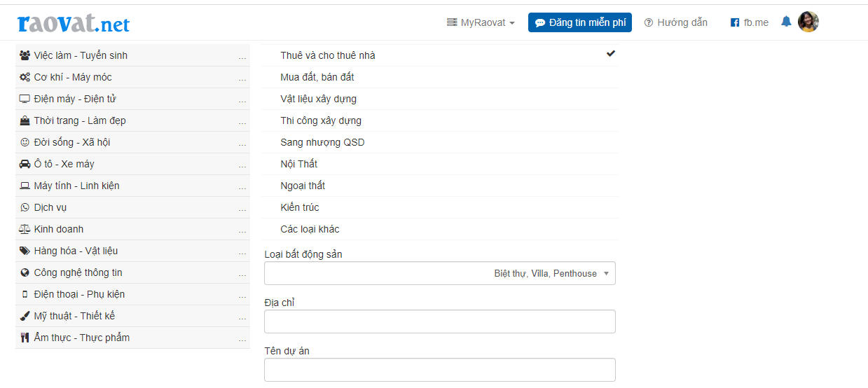The height and width of the screenshot is (388, 868).
Task: Click the raovat.net logo
Action: coord(74,24)
